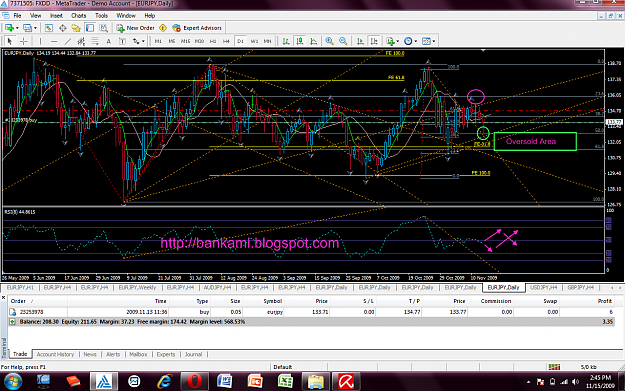Screen dimensions: 625x391
Task: Pick the equidistant channel tool
Action: (81, 41)
